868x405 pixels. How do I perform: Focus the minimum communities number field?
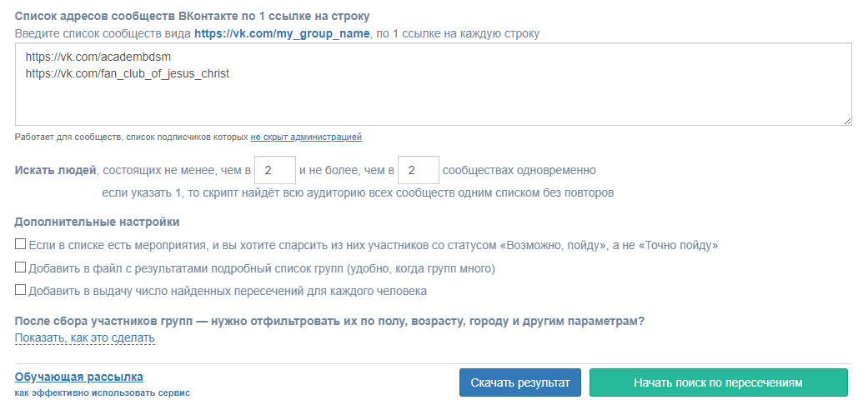coord(275,171)
